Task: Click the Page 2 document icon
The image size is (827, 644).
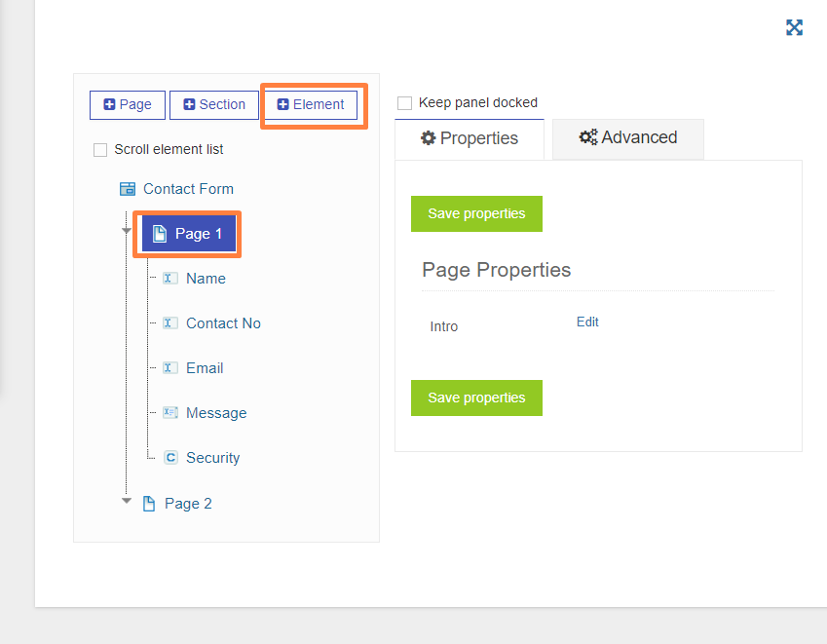Action: (x=149, y=504)
